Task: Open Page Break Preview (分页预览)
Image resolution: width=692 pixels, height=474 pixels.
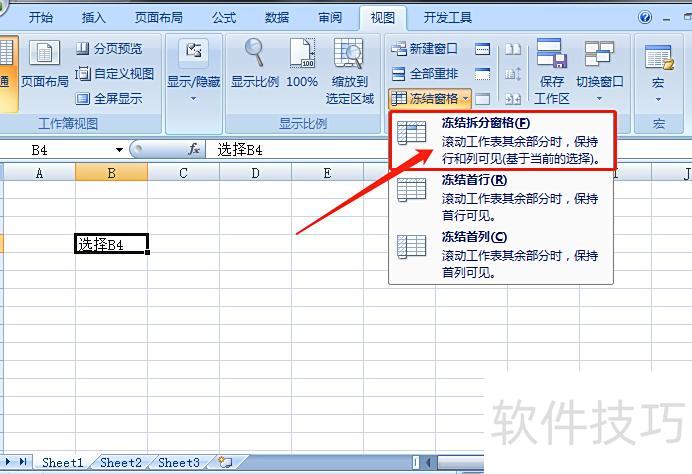Action: pos(109,48)
